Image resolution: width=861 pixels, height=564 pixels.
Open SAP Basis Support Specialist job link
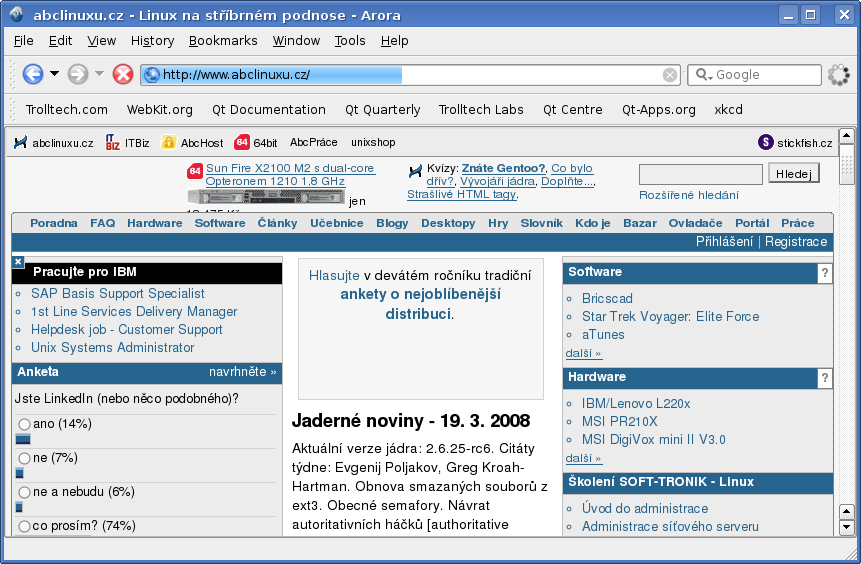118,293
